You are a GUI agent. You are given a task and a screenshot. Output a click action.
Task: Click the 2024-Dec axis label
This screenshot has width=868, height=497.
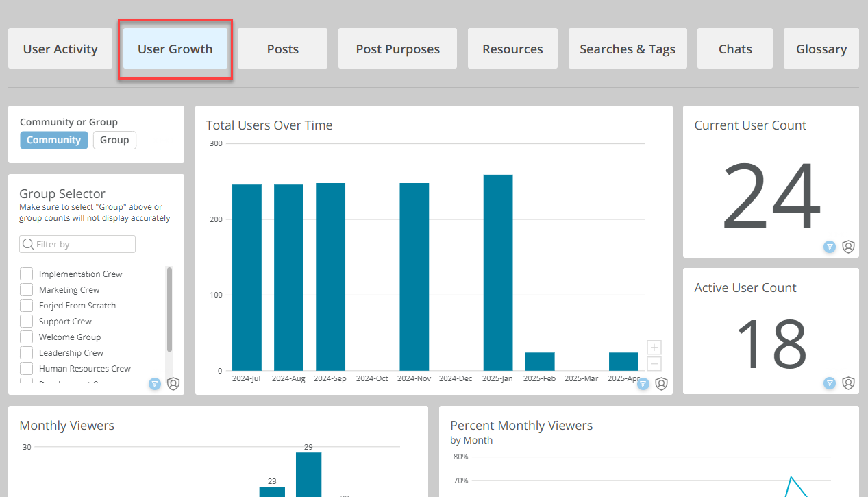456,378
